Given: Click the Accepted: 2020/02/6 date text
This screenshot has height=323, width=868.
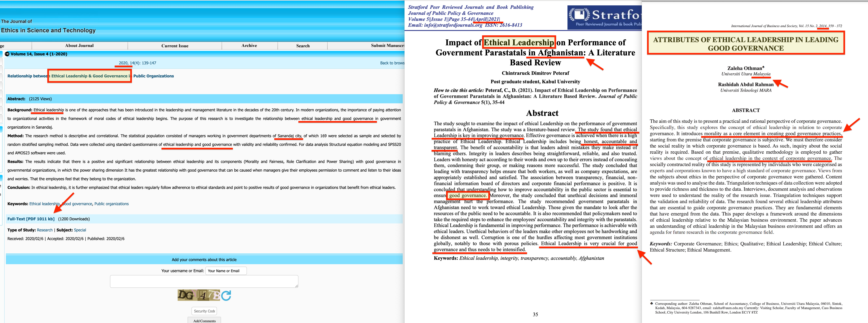Looking at the screenshot, I should pyautogui.click(x=65, y=238).
